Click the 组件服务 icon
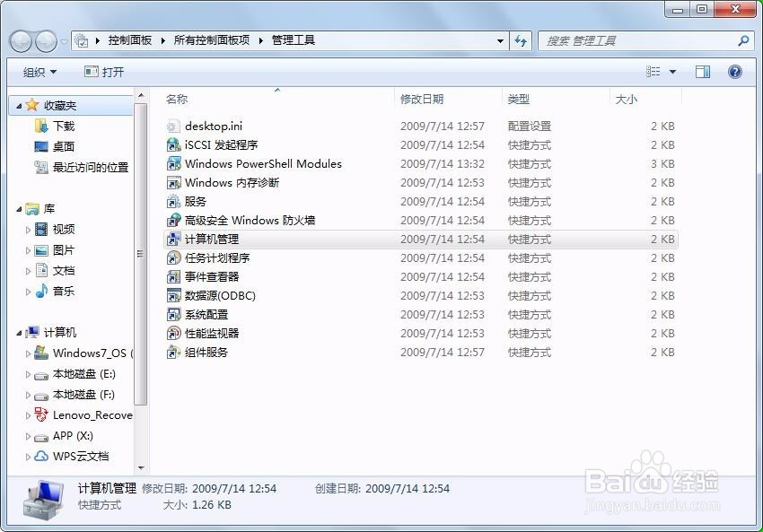The height and width of the screenshot is (532, 763). tap(173, 352)
